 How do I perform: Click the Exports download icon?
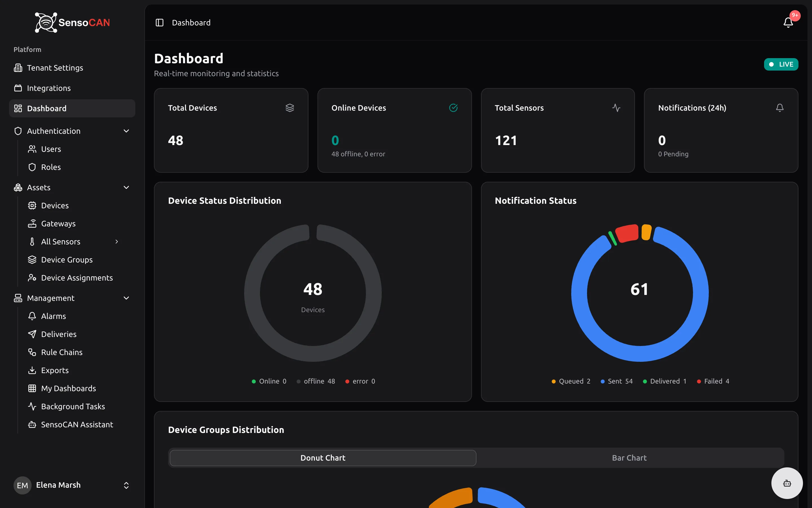[x=32, y=370]
